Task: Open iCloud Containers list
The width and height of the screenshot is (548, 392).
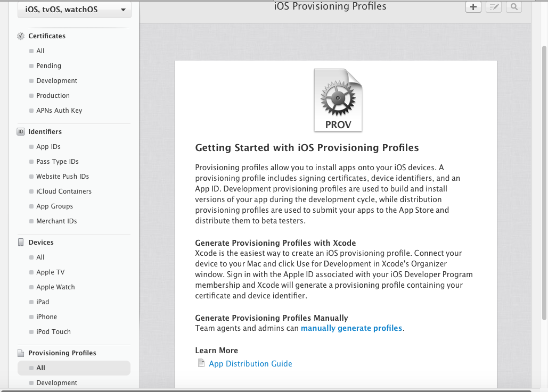Action: click(x=64, y=191)
